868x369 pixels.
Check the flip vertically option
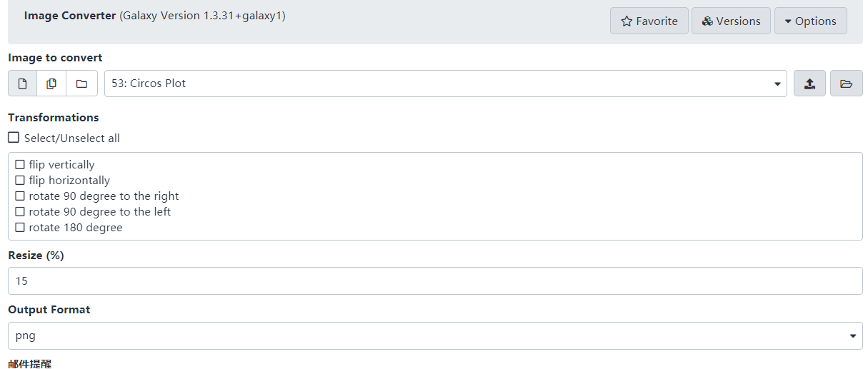click(x=20, y=165)
